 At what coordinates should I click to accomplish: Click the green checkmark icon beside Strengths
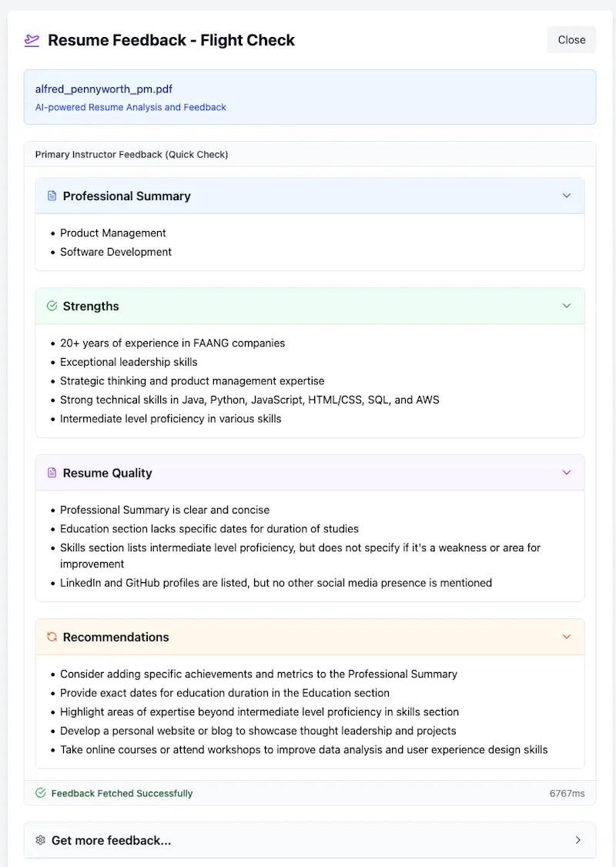(x=52, y=306)
